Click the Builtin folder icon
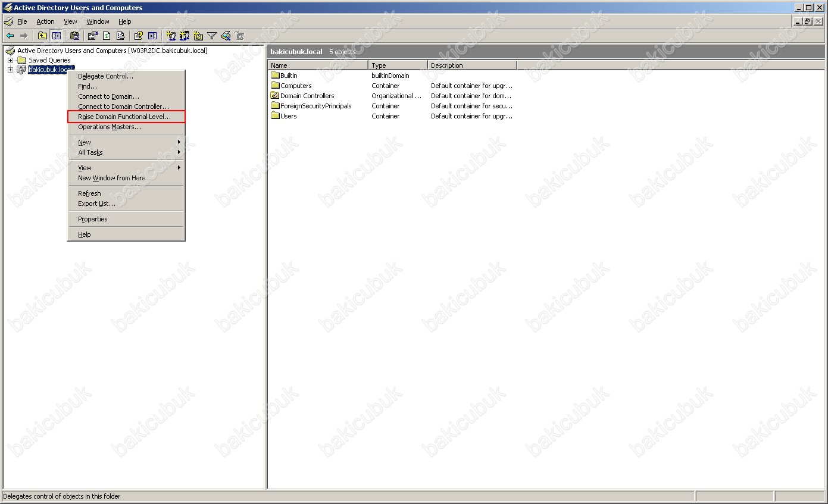The image size is (828, 504). (275, 76)
